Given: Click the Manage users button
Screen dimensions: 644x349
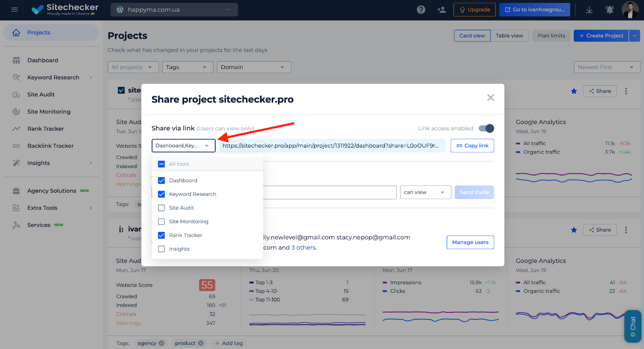Looking at the screenshot, I should pos(470,242).
